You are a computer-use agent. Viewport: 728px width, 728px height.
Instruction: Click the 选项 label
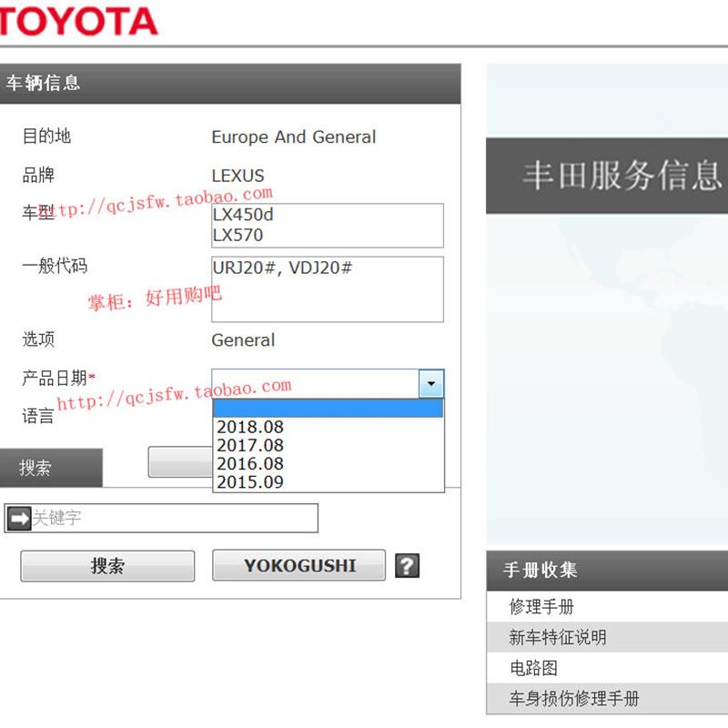point(38,339)
